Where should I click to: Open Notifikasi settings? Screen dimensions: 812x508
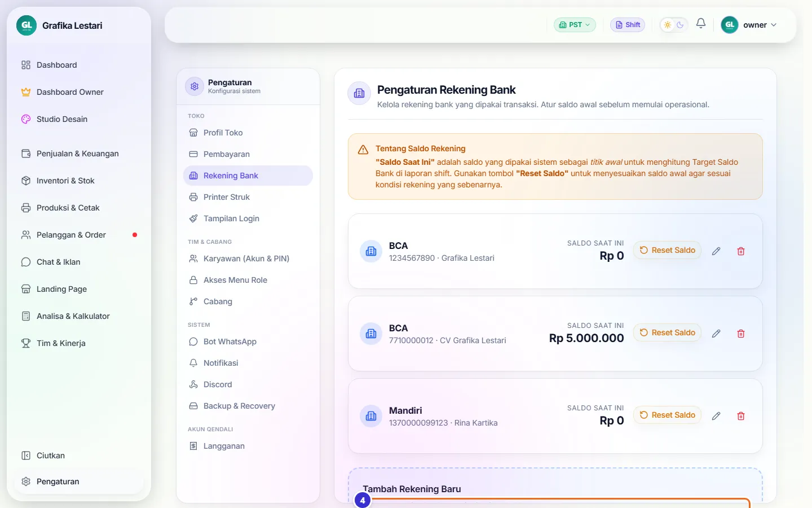coord(248,363)
